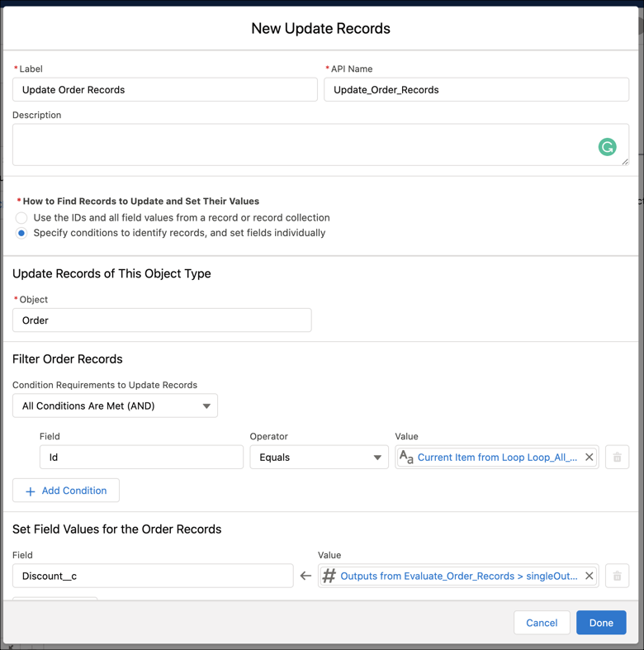Click Outputs from Evaluate_Order_Records value pill
This screenshot has height=650, width=644.
click(459, 576)
